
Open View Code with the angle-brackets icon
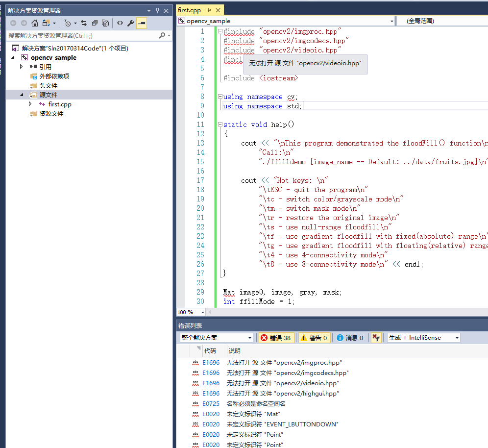point(120,23)
